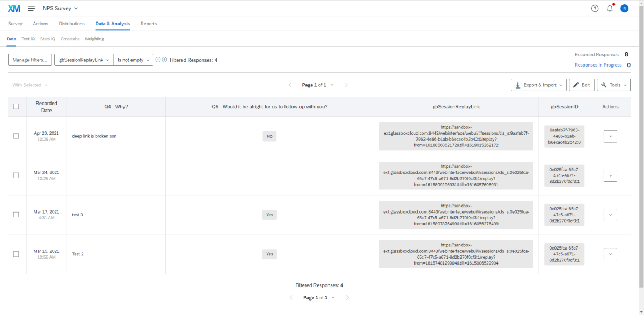The height and width of the screenshot is (315, 644).
Task: Toggle the select-all responses checkbox
Action: click(x=16, y=106)
